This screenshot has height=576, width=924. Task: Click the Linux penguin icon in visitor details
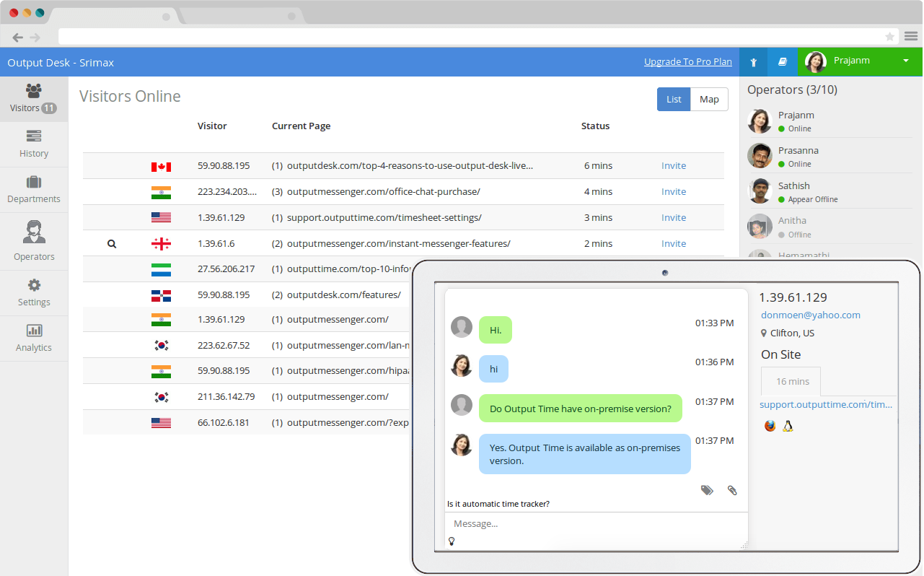(x=788, y=426)
